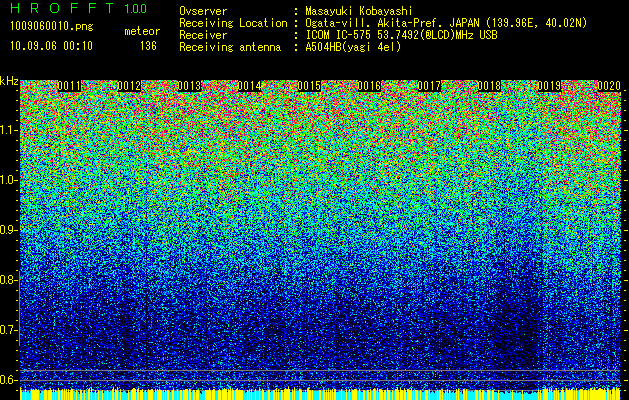Click the meteor count value 136

(x=148, y=46)
